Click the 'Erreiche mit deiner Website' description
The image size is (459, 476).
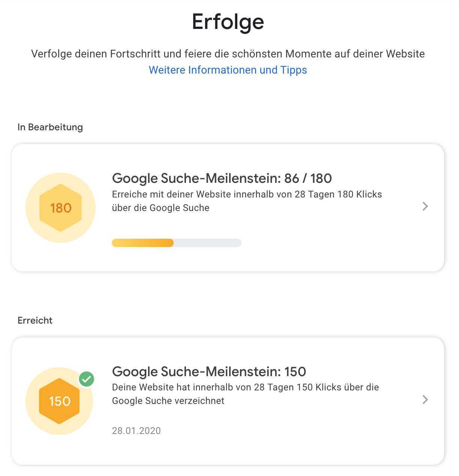[247, 194]
